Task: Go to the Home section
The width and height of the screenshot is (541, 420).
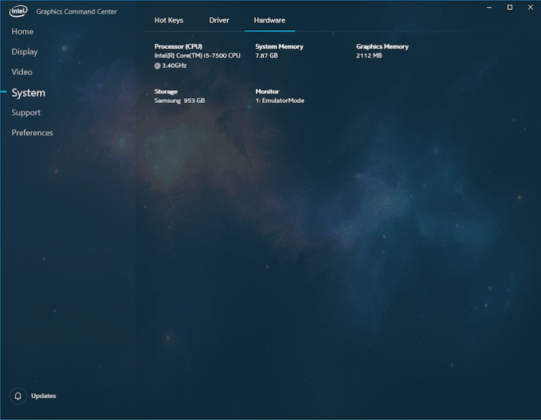Action: 22,31
